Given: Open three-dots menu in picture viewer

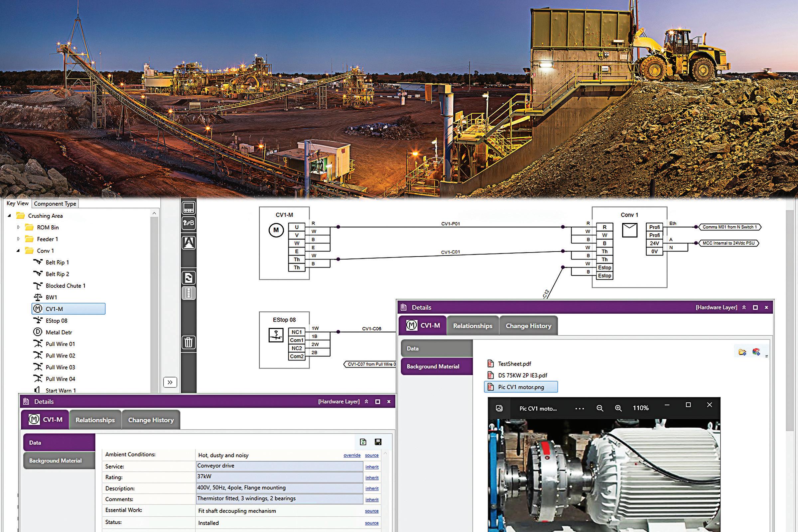Looking at the screenshot, I should click(x=580, y=408).
